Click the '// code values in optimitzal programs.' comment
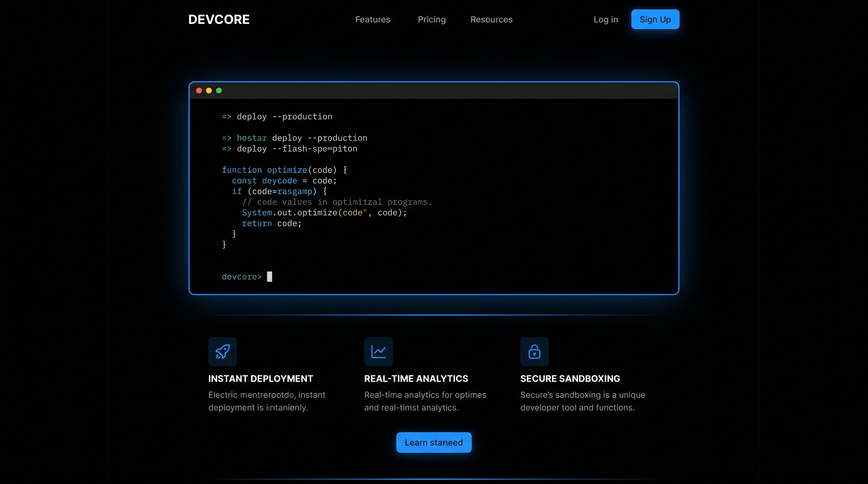868x484 pixels. pos(337,202)
